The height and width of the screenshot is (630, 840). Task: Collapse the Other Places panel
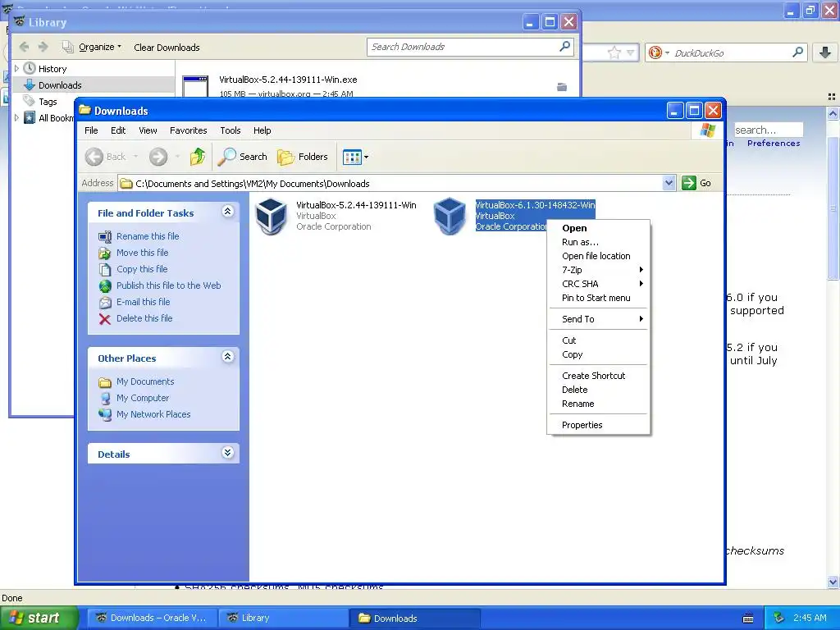(228, 357)
